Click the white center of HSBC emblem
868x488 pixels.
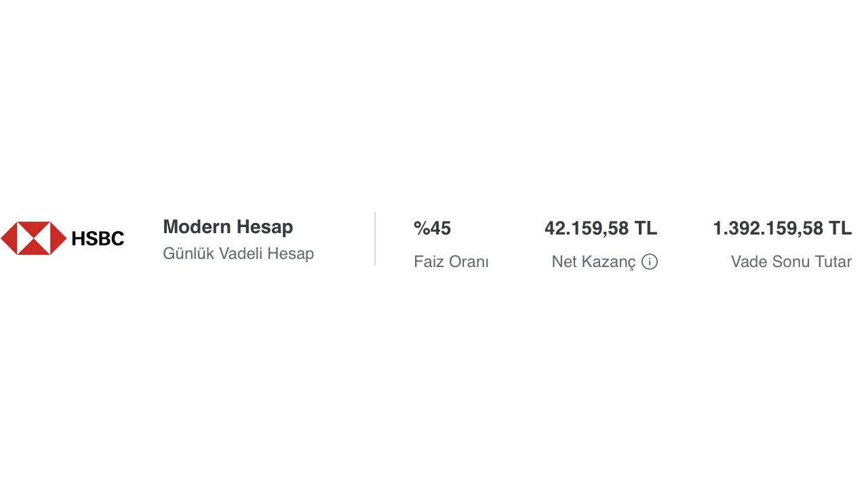pos(33,238)
